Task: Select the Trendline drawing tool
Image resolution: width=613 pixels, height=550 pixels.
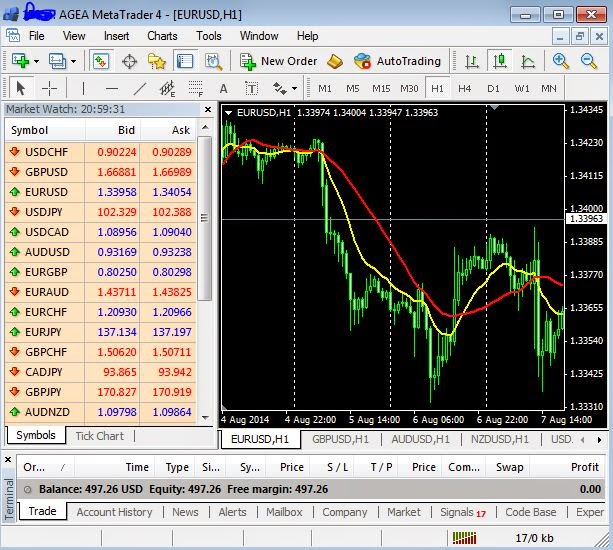Action: point(140,89)
